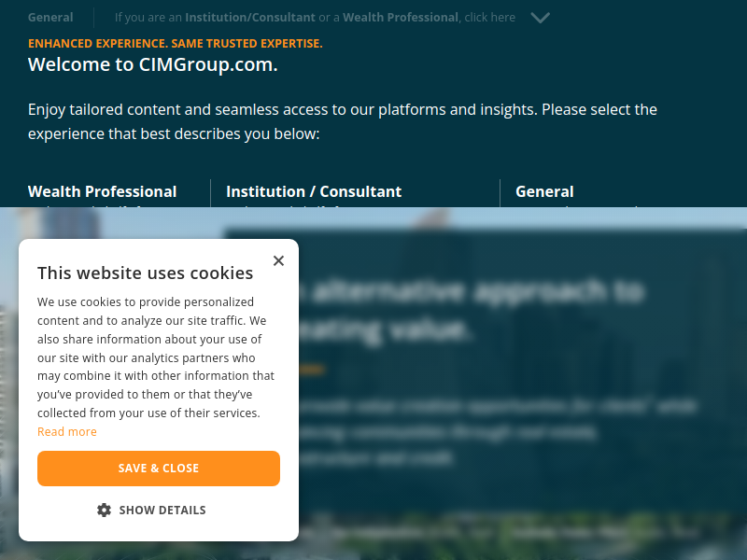747x560 pixels.
Task: Click the 'This website uses cookies' title
Action: (x=146, y=273)
